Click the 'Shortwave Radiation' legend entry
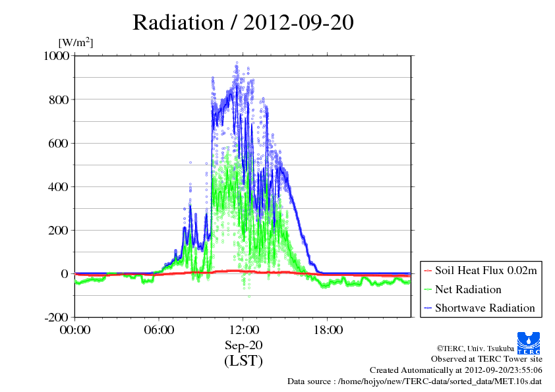The height and width of the screenshot is (392, 555). click(x=485, y=308)
